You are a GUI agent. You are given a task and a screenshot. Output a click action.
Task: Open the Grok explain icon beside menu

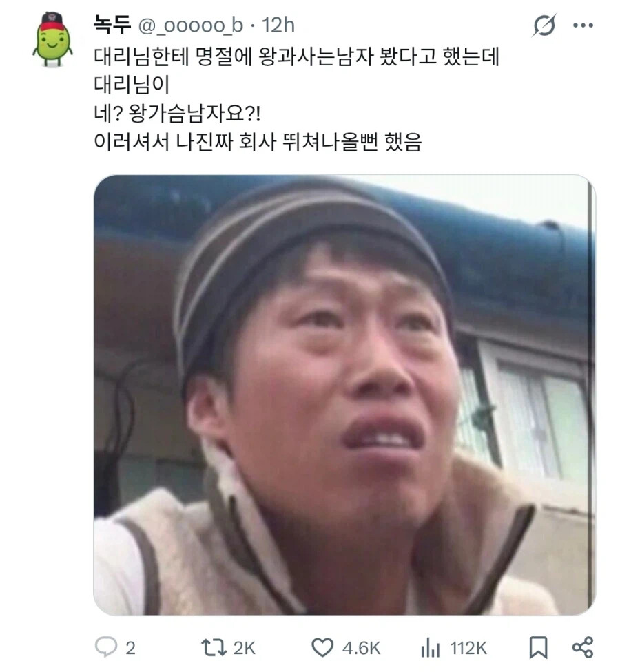(544, 25)
